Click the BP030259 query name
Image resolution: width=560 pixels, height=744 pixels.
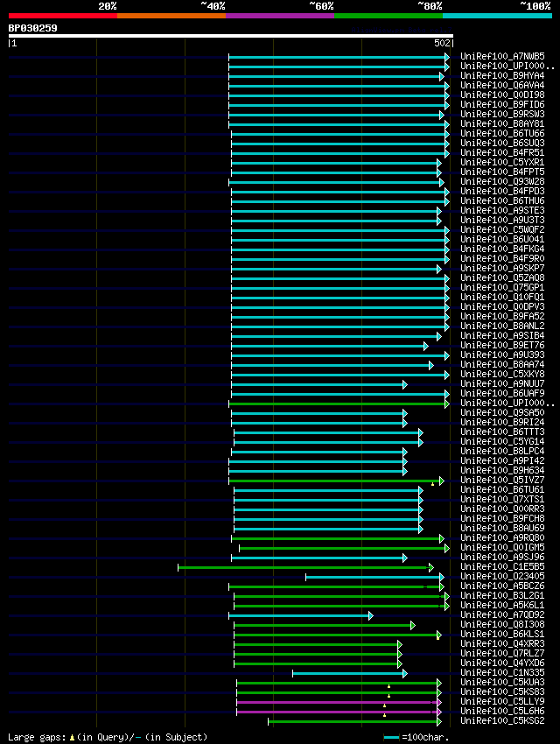(x=32, y=28)
